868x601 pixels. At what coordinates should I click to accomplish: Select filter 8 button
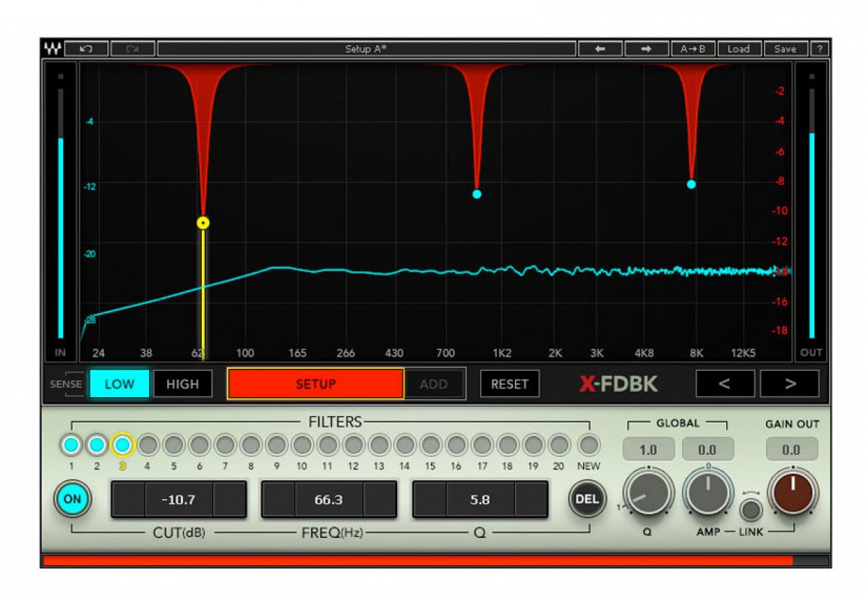point(251,445)
